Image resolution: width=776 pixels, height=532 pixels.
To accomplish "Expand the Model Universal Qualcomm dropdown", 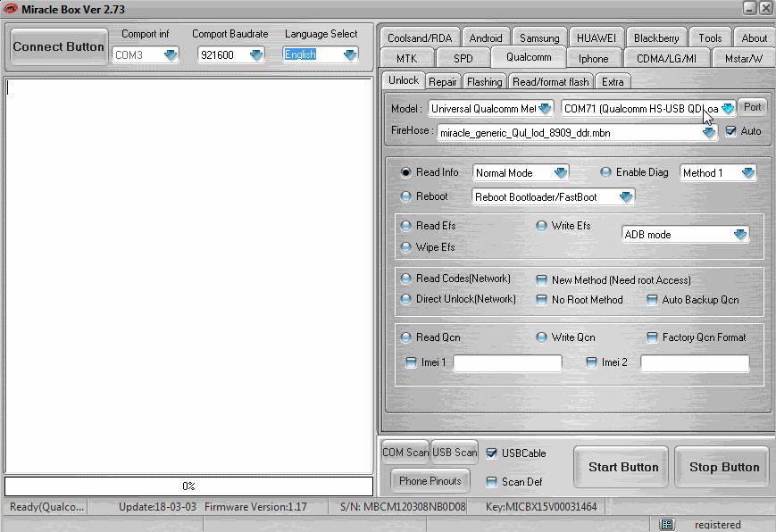I will [x=545, y=108].
